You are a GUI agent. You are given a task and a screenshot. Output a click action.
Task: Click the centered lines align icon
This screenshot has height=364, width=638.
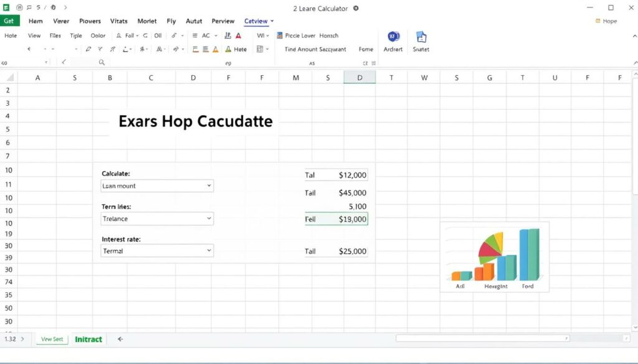point(206,49)
